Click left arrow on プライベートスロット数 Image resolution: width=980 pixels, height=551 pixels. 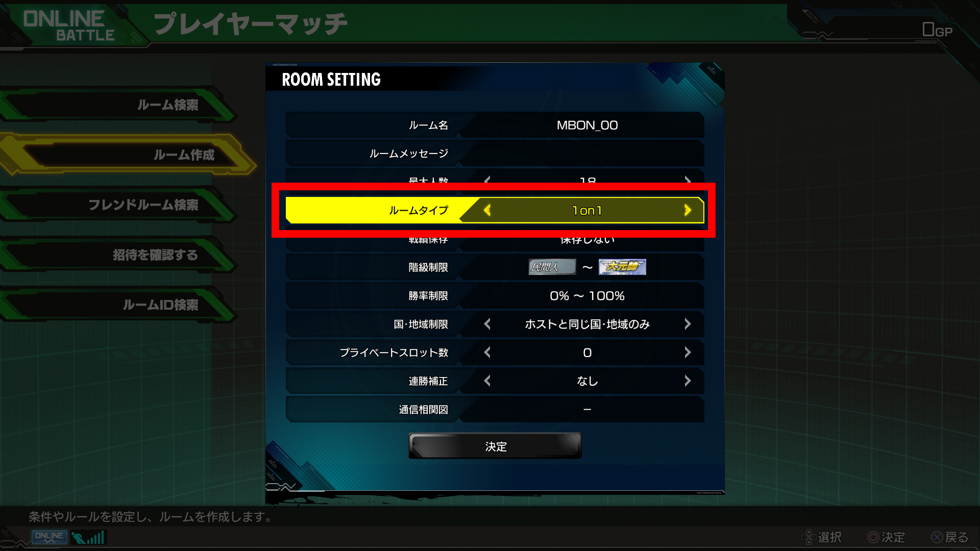click(486, 352)
